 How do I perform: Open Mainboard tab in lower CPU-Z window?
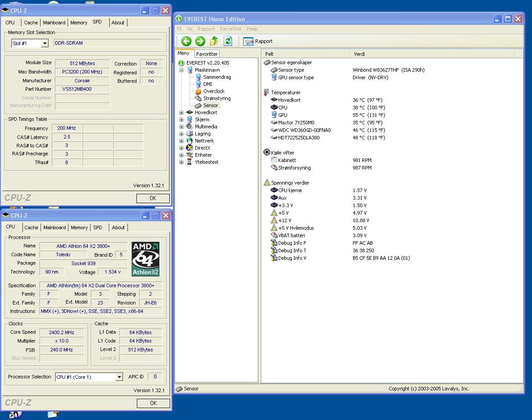[54, 227]
